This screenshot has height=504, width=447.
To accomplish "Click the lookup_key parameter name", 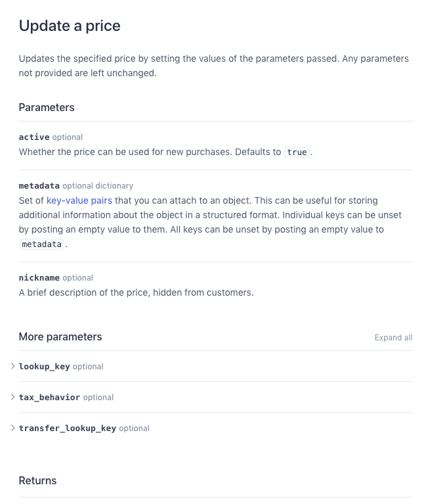I will click(44, 367).
